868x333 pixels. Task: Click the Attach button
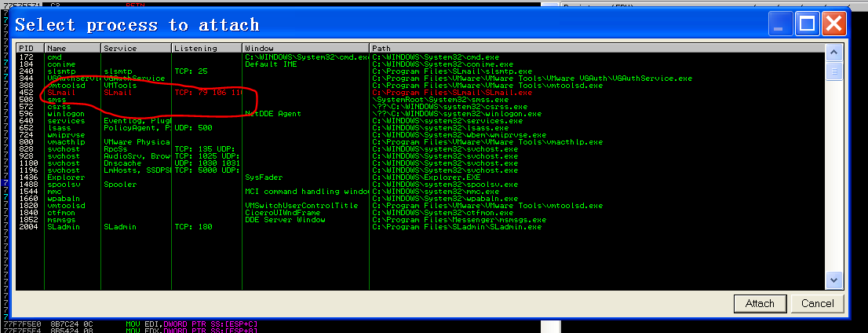[760, 304]
